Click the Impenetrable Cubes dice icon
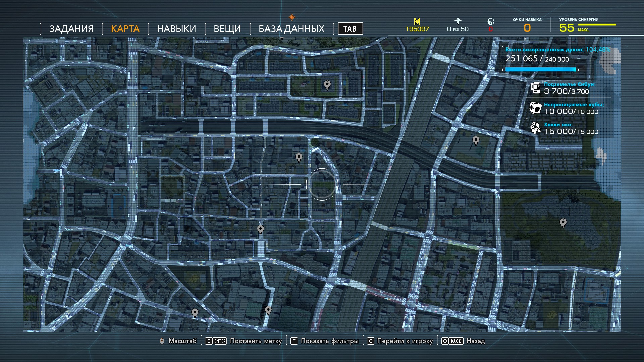644x362 pixels. point(535,108)
